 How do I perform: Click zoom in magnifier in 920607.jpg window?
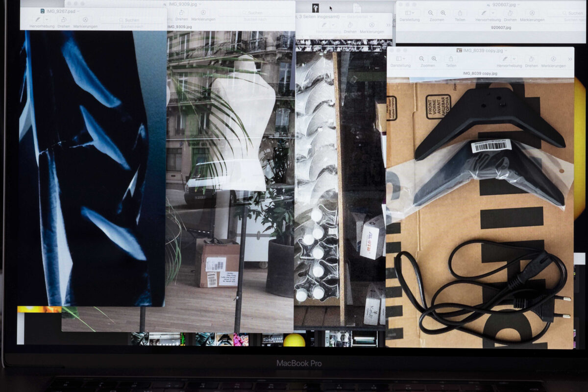[x=443, y=13]
